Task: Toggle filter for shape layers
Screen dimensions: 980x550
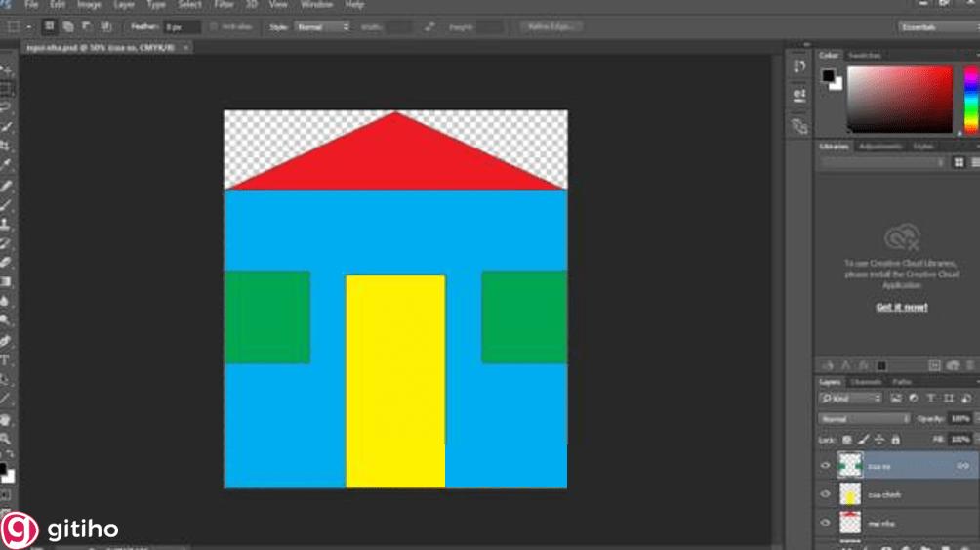Action: [x=948, y=398]
